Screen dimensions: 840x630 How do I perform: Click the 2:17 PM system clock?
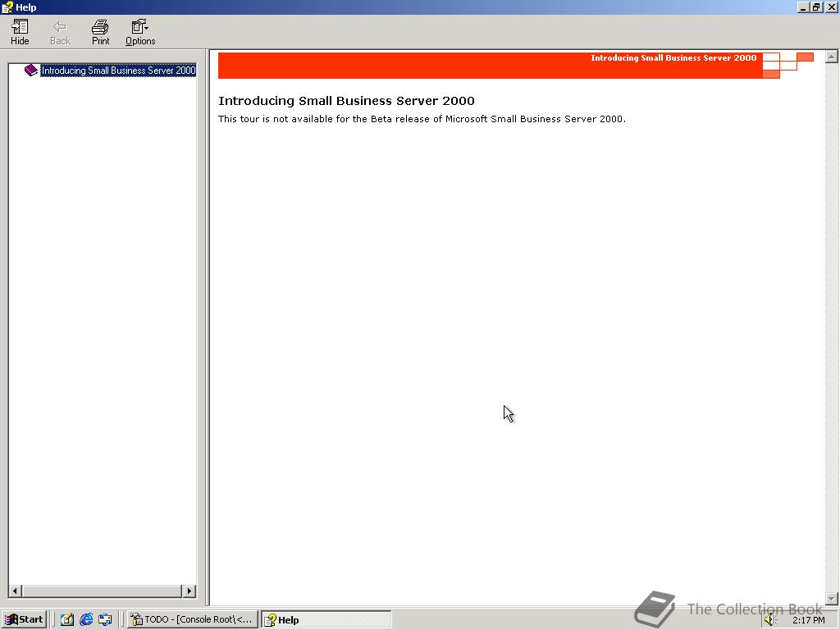(x=809, y=620)
